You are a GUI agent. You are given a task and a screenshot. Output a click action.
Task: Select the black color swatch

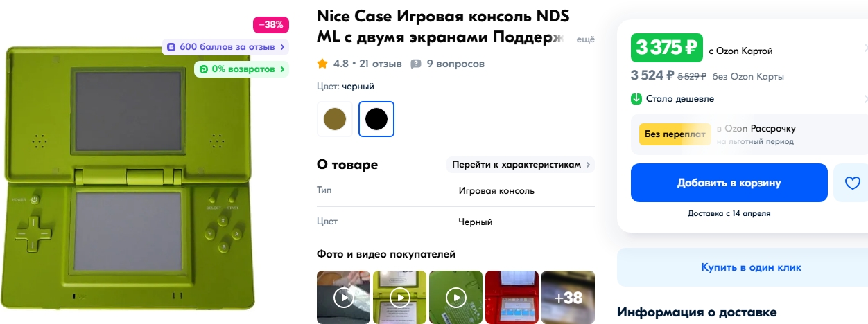pyautogui.click(x=376, y=119)
